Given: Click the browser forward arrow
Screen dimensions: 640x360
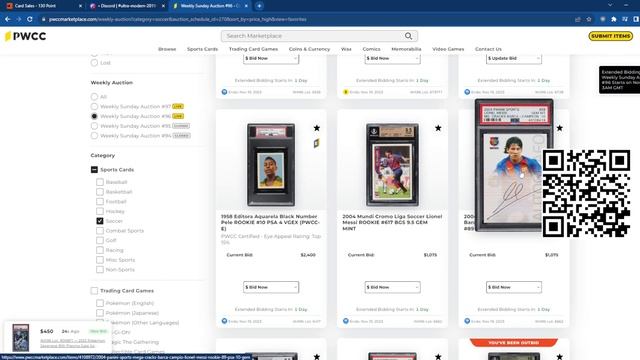Looking at the screenshot, I should click(x=18, y=19).
